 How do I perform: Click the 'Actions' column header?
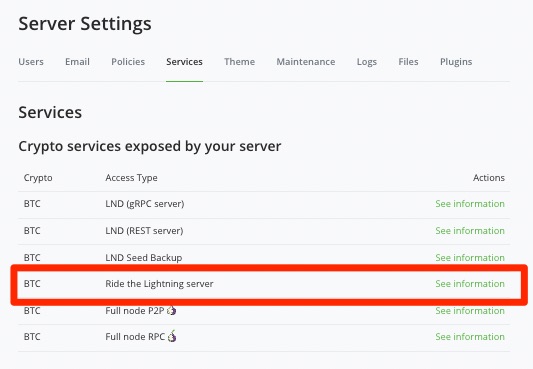(x=489, y=178)
